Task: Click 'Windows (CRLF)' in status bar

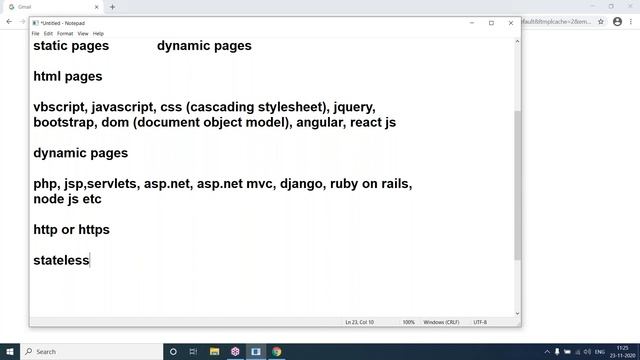Action: (441, 322)
